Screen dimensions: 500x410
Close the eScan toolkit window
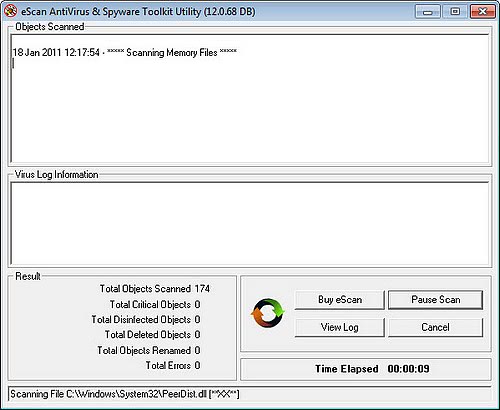point(482,12)
